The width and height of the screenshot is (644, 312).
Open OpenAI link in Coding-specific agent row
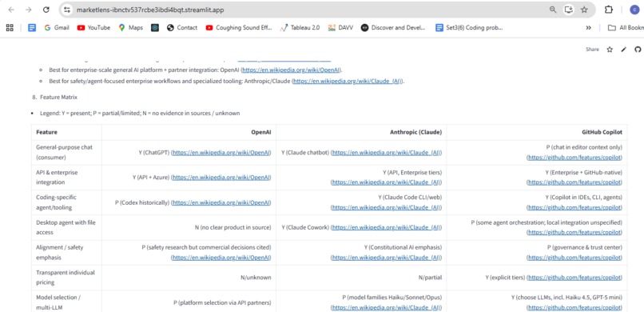tap(221, 202)
